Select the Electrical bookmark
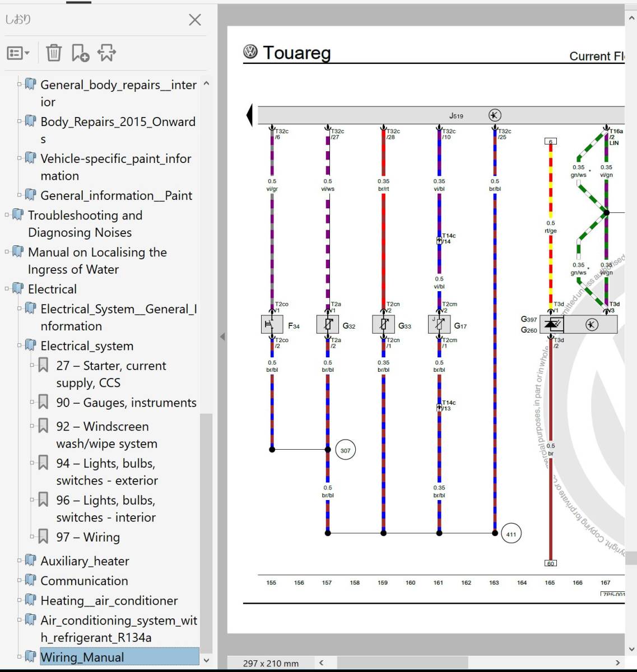The height and width of the screenshot is (672, 637). click(52, 289)
